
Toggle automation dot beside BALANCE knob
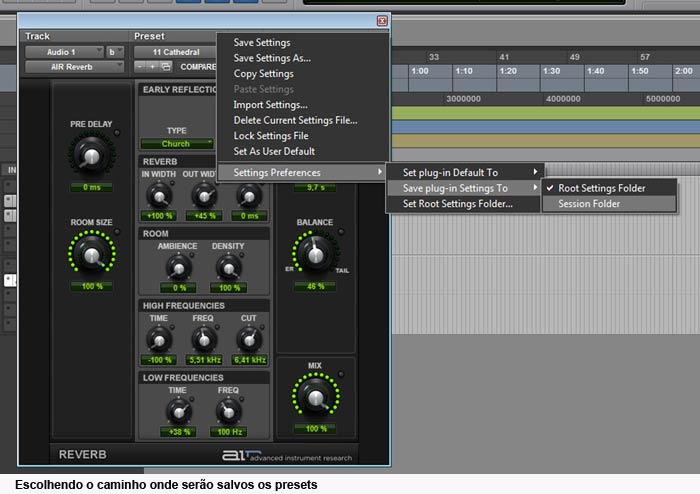(341, 232)
